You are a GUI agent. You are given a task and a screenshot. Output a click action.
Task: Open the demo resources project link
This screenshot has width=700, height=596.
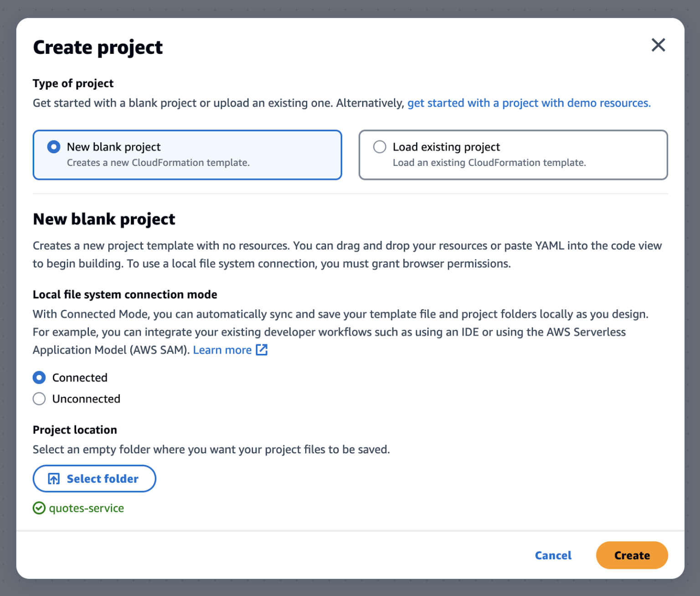click(529, 103)
